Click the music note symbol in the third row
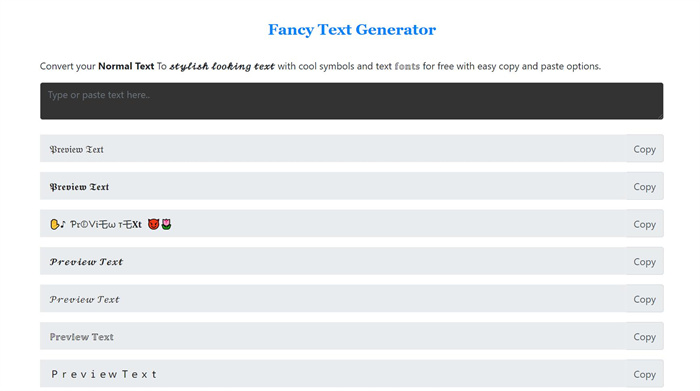The height and width of the screenshot is (391, 700). pyautogui.click(x=63, y=224)
